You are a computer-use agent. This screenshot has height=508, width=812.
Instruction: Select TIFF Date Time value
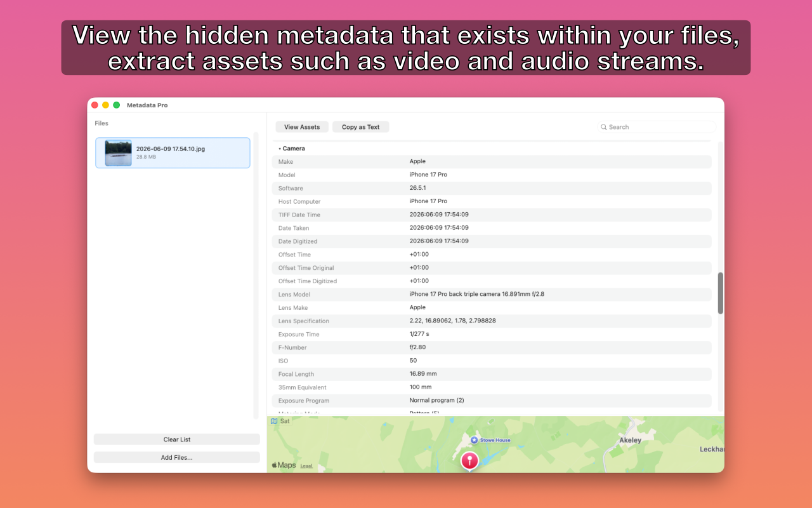(439, 215)
